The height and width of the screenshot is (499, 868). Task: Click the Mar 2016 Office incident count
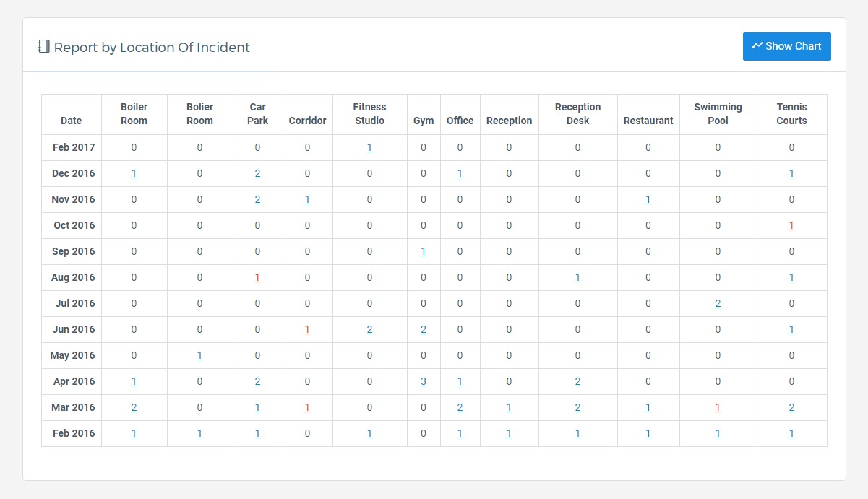coord(460,408)
